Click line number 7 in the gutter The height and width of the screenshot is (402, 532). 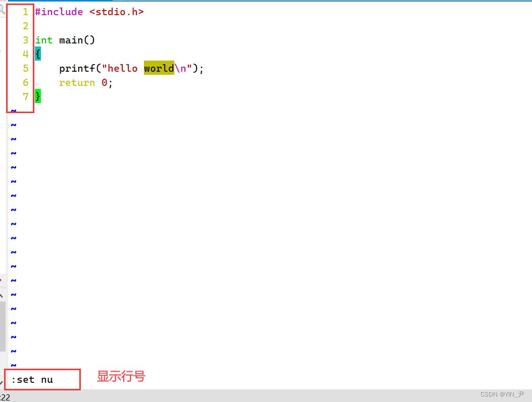pyautogui.click(x=25, y=96)
